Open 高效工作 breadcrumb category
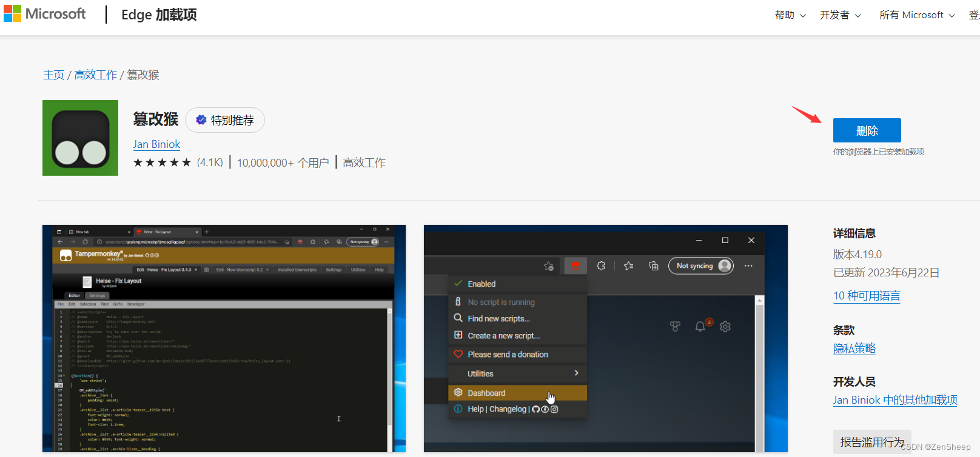The height and width of the screenshot is (457, 980). (x=96, y=75)
